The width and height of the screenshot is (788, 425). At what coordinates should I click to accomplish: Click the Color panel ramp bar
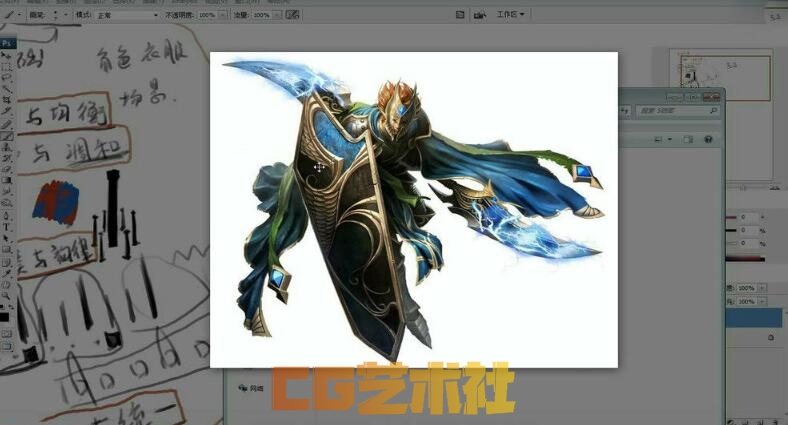(x=745, y=260)
